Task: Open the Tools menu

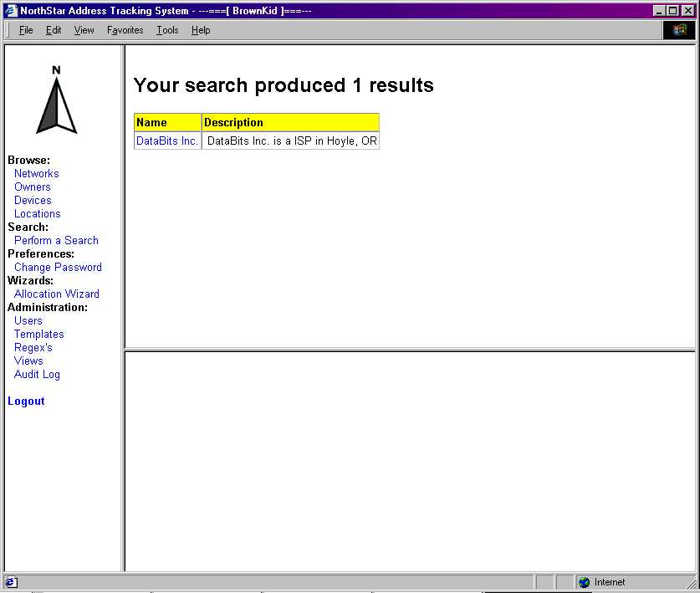Action: pyautogui.click(x=167, y=30)
